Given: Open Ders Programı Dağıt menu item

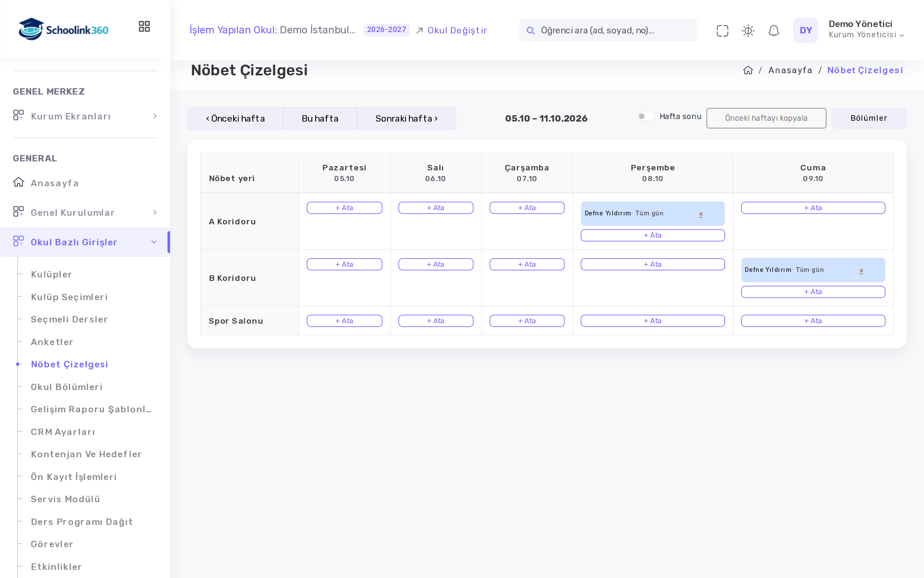Looking at the screenshot, I should pos(82,522).
